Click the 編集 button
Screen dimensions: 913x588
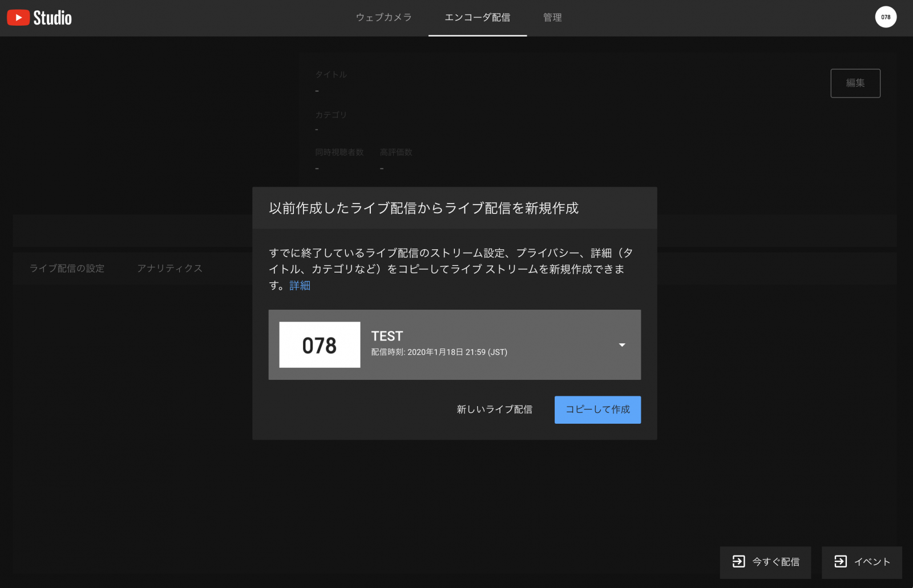click(x=855, y=83)
